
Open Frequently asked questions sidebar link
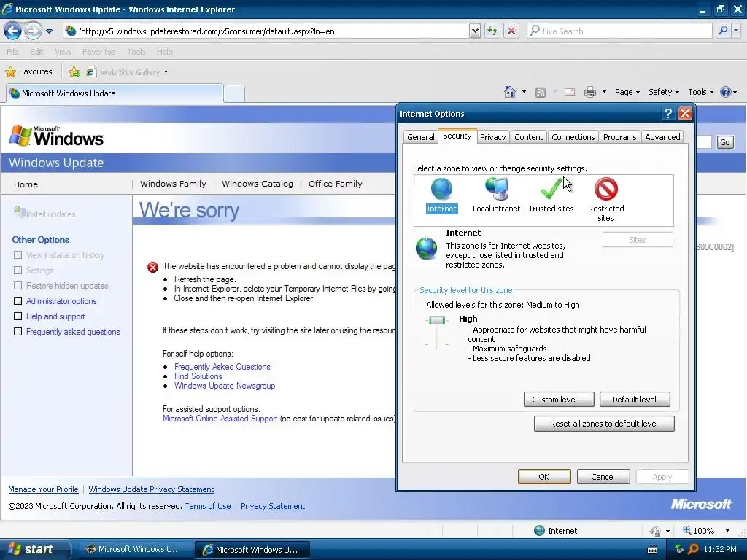73,332
